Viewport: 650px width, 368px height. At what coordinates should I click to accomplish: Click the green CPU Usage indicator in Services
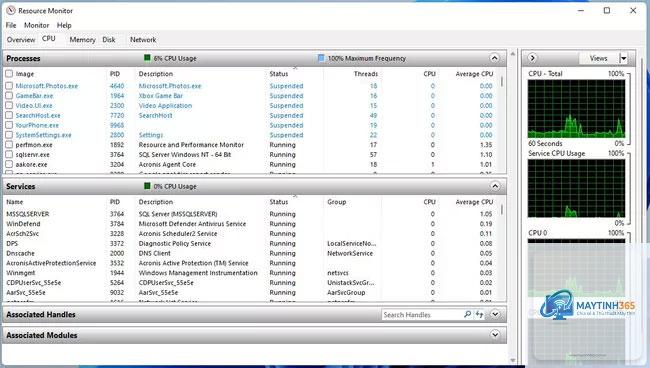coord(147,186)
